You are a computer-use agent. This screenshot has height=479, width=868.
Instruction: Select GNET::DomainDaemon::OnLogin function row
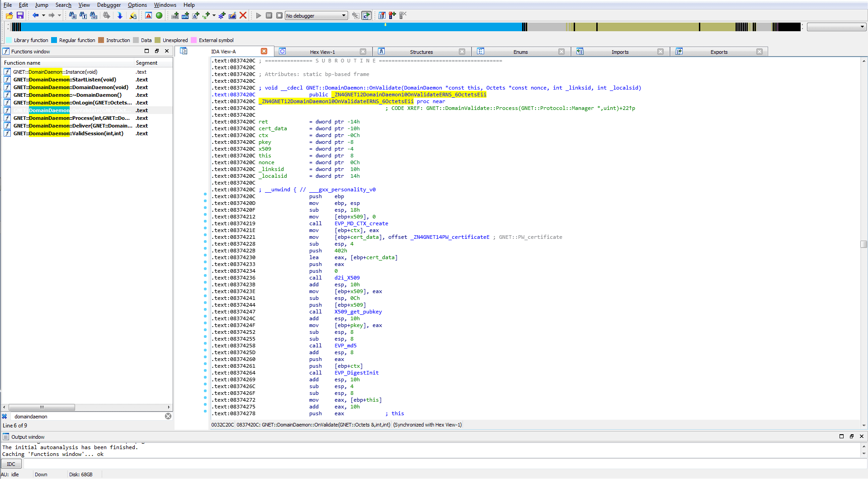[87, 103]
